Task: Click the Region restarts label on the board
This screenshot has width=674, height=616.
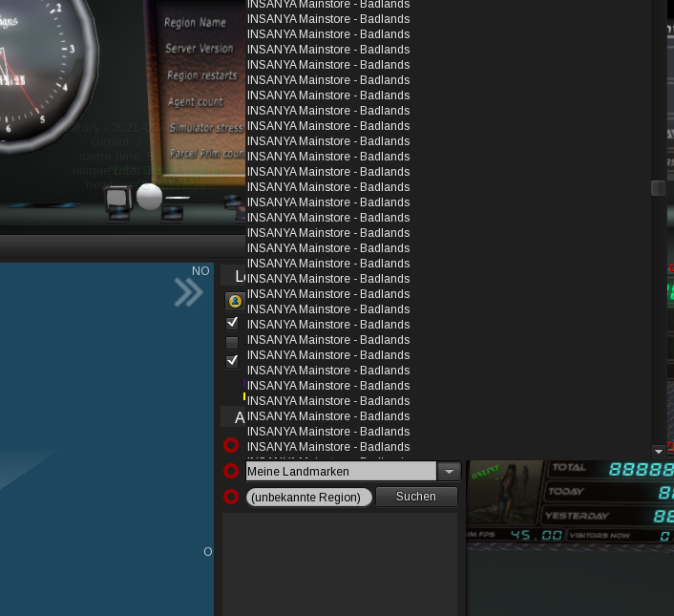Action: [x=202, y=75]
